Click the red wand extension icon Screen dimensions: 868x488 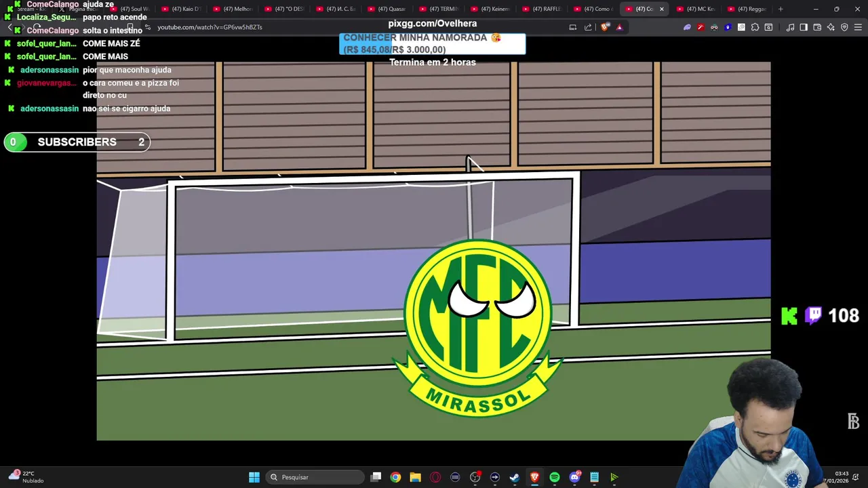(x=701, y=27)
